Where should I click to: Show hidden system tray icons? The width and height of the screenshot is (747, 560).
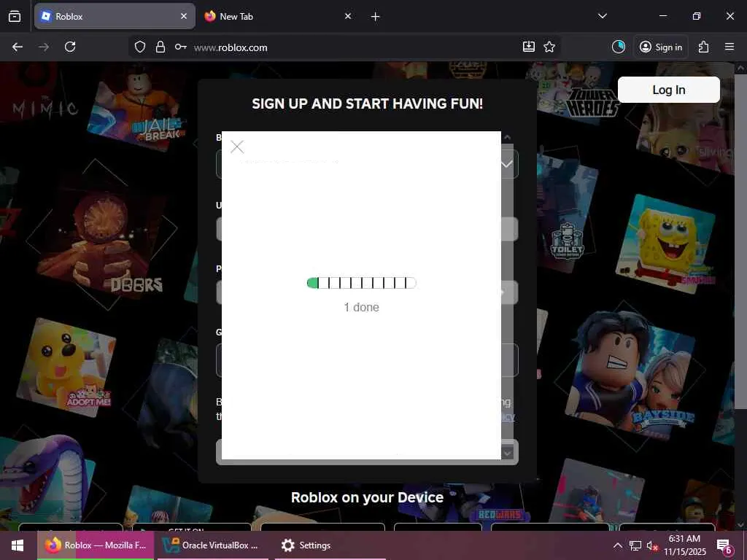point(617,545)
